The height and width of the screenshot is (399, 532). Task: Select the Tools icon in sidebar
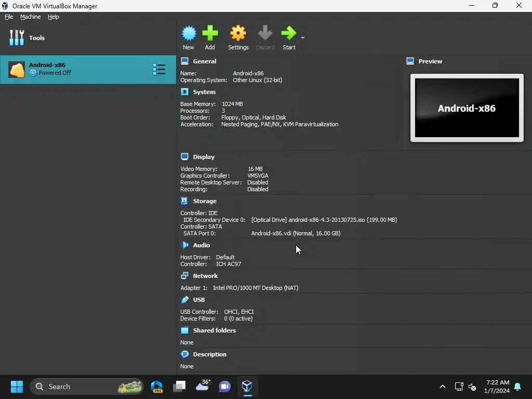pyautogui.click(x=17, y=37)
